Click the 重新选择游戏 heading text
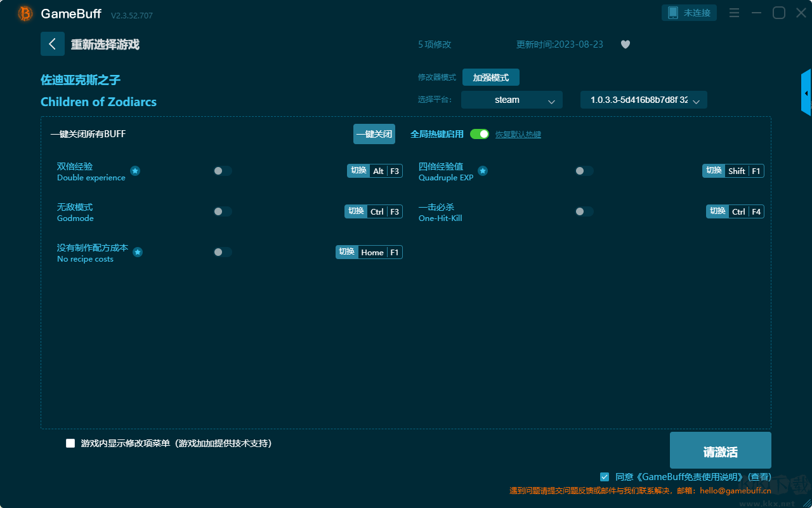 (x=105, y=44)
